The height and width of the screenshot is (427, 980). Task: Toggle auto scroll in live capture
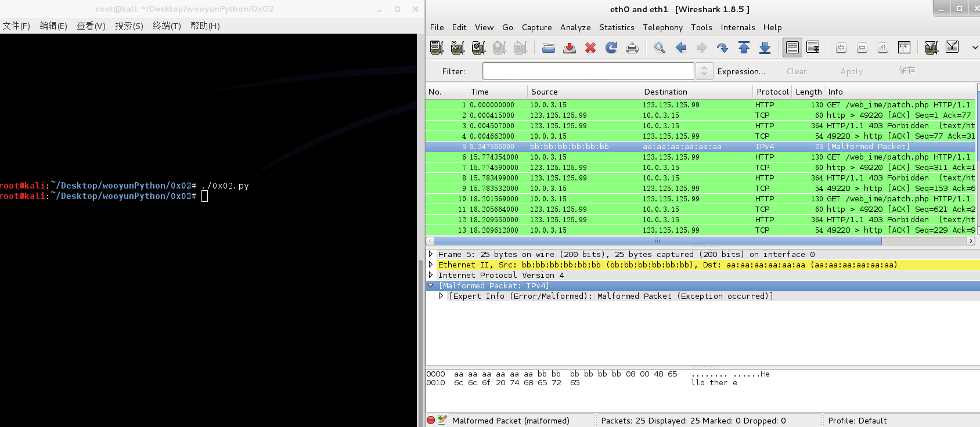pos(813,48)
